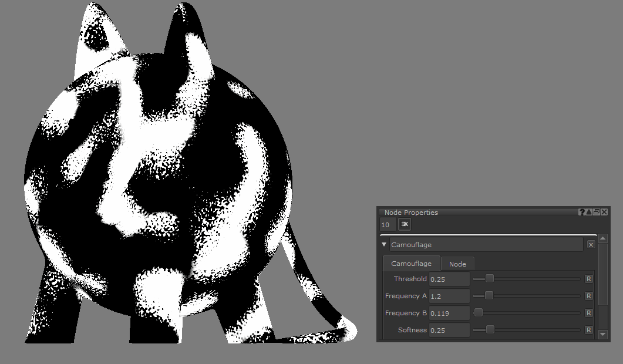Remove the Camouflage node panel
623x364 pixels.
[591, 244]
